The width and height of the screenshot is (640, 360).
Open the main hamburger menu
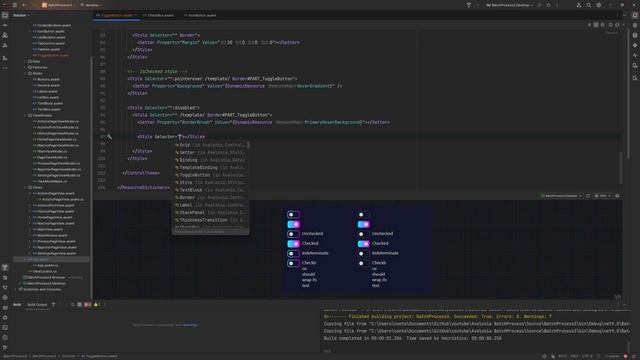click(15, 5)
